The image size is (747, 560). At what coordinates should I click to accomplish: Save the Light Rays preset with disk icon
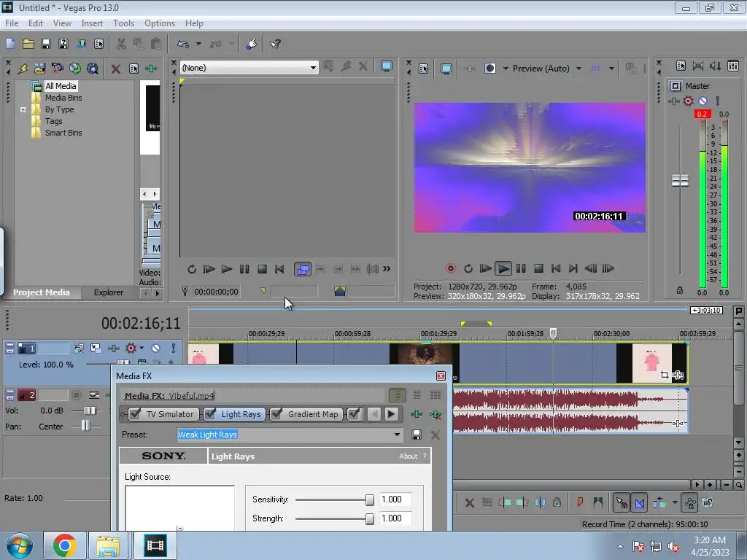pyautogui.click(x=416, y=435)
